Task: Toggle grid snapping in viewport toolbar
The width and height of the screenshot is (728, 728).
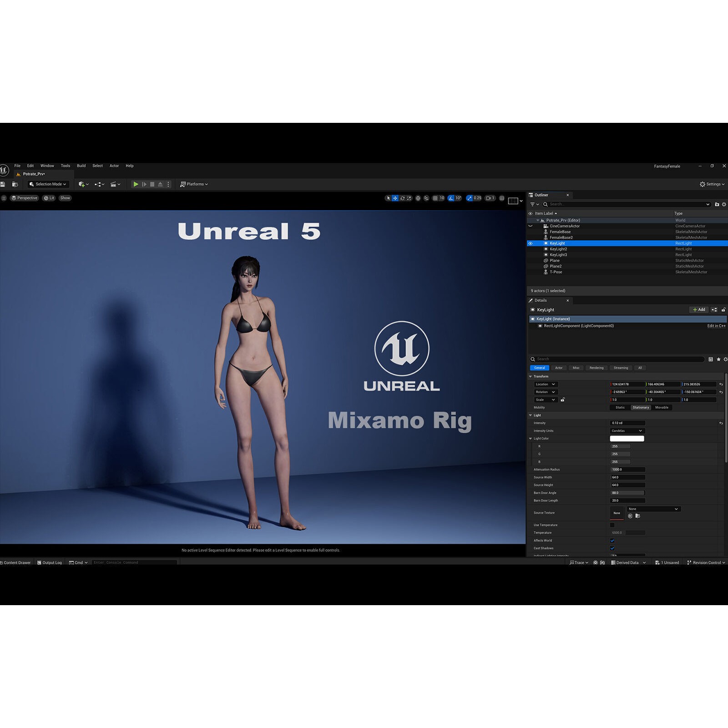Action: coord(435,198)
